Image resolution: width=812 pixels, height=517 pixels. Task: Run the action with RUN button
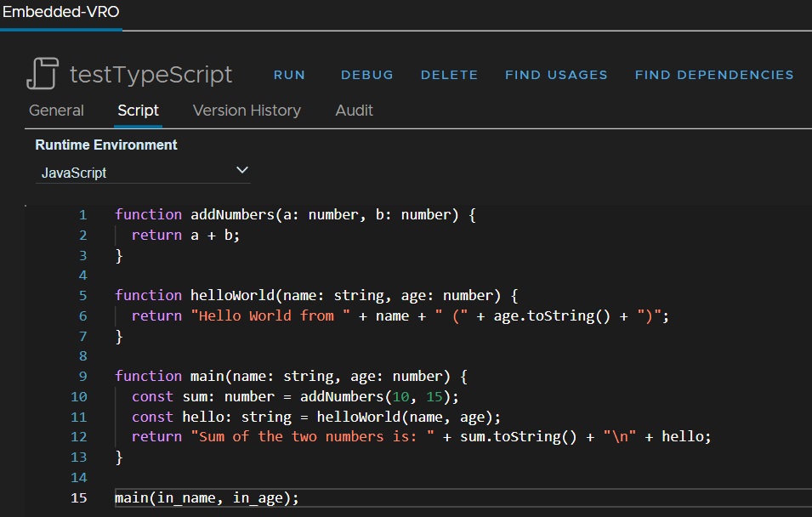tap(289, 75)
